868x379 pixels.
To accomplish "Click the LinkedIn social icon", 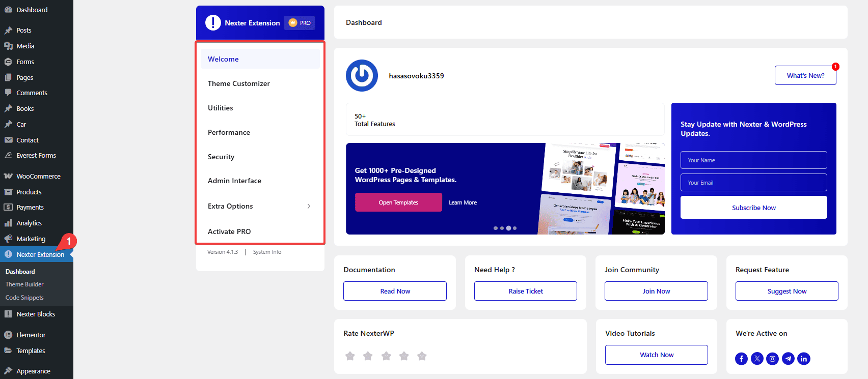I will pos(804,359).
